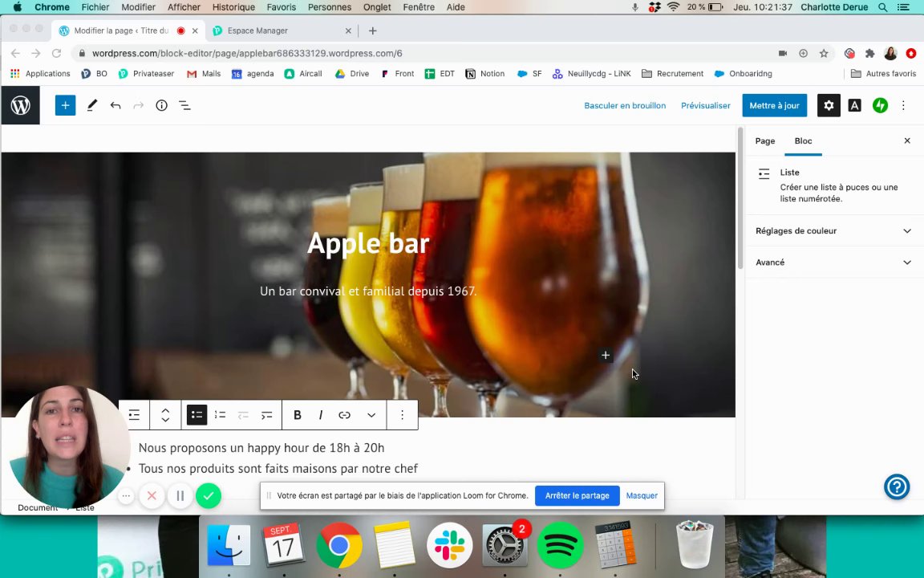
Task: Open the Recrutement bookmarks folder
Action: click(x=672, y=74)
